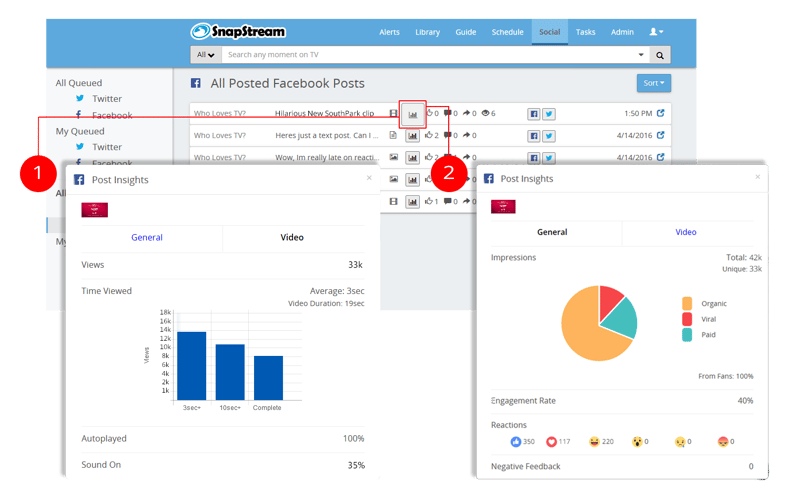Click the Organic orange legend swatch

tap(687, 303)
